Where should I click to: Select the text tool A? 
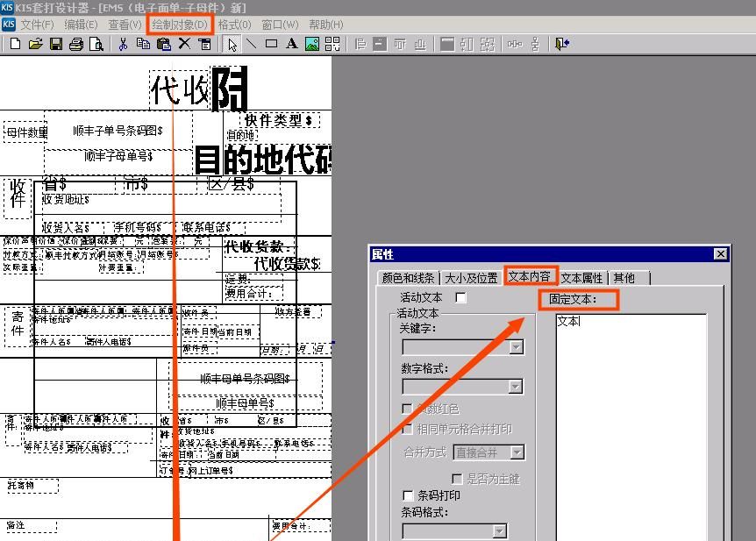[x=293, y=44]
